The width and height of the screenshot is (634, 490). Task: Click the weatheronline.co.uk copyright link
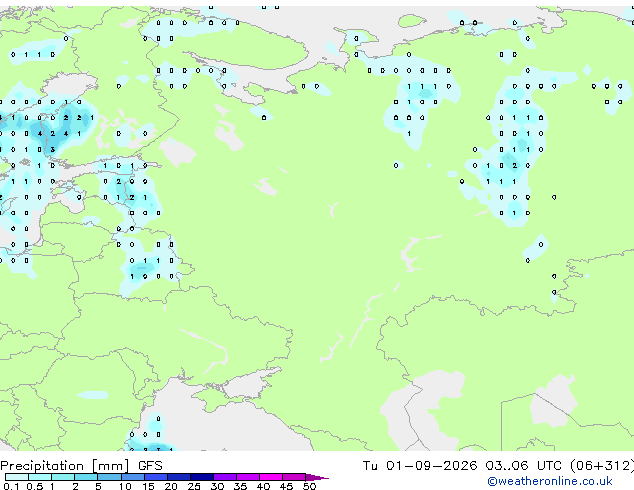tap(550, 481)
